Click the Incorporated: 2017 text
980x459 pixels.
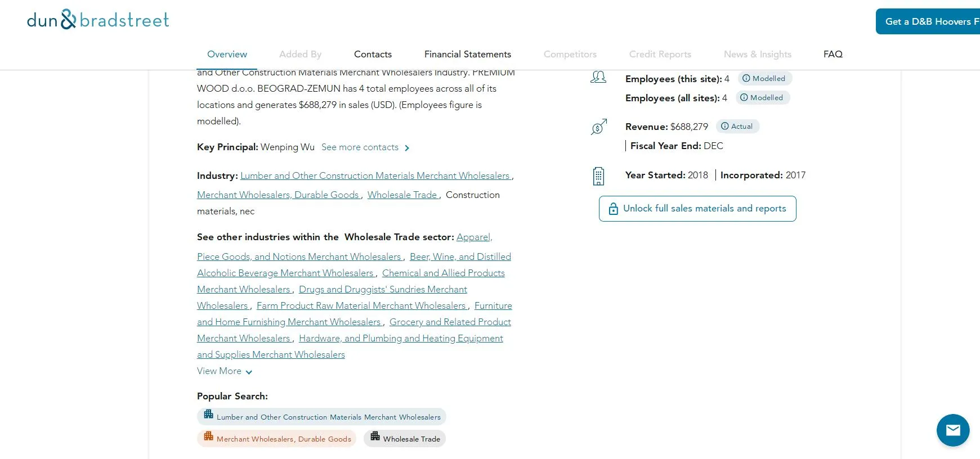(x=763, y=175)
